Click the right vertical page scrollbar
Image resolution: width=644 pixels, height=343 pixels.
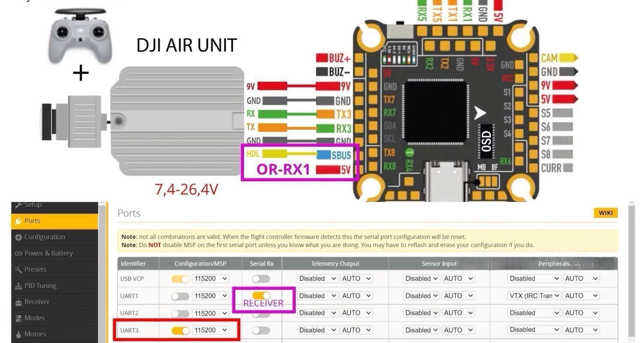coord(631,271)
